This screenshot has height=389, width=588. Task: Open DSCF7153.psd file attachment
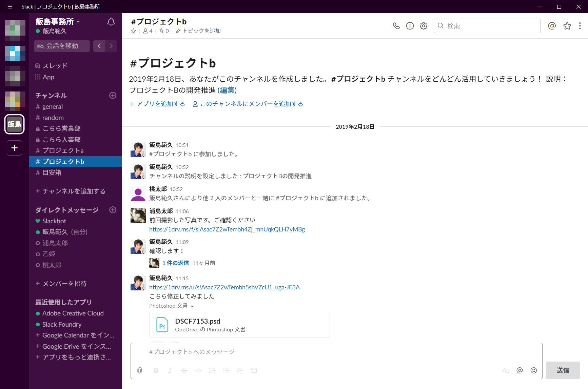(239, 325)
